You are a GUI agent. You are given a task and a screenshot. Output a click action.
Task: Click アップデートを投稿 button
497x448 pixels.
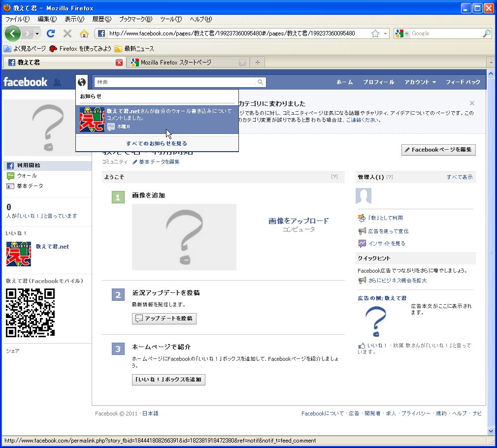164,319
